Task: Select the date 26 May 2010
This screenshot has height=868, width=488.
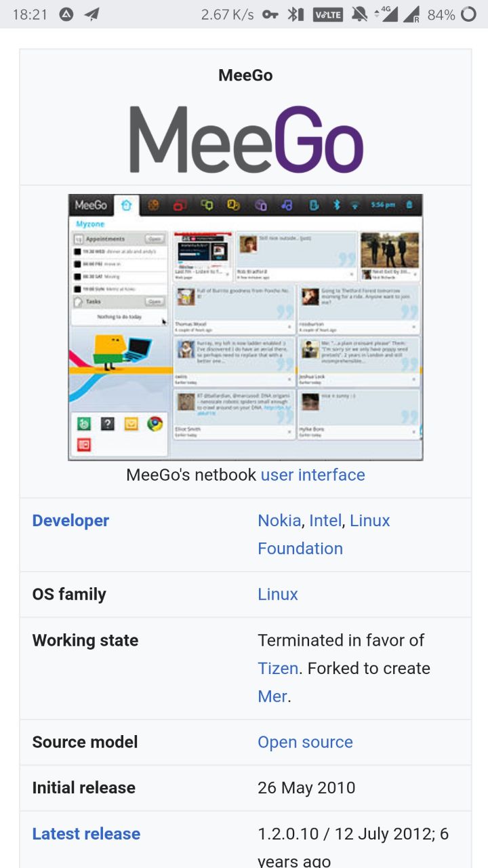Action: point(306,788)
